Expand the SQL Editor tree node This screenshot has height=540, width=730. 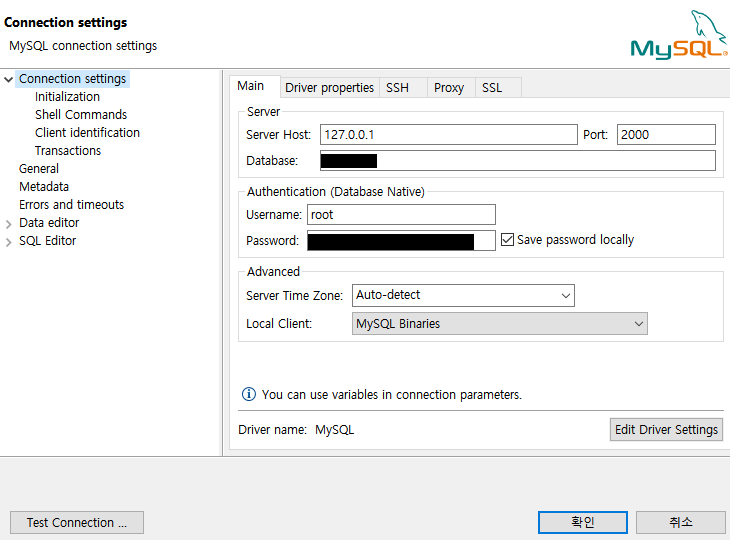point(8,243)
